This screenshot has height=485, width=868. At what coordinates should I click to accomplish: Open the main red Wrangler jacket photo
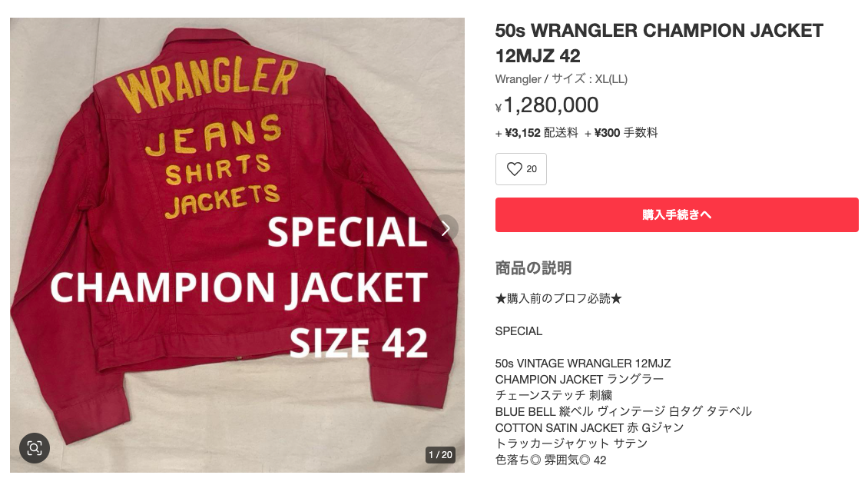click(x=237, y=244)
